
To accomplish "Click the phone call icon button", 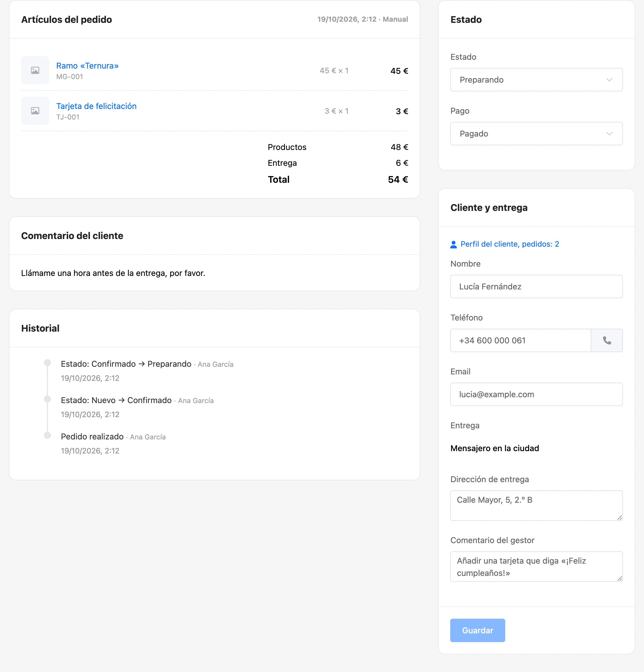I will (607, 340).
